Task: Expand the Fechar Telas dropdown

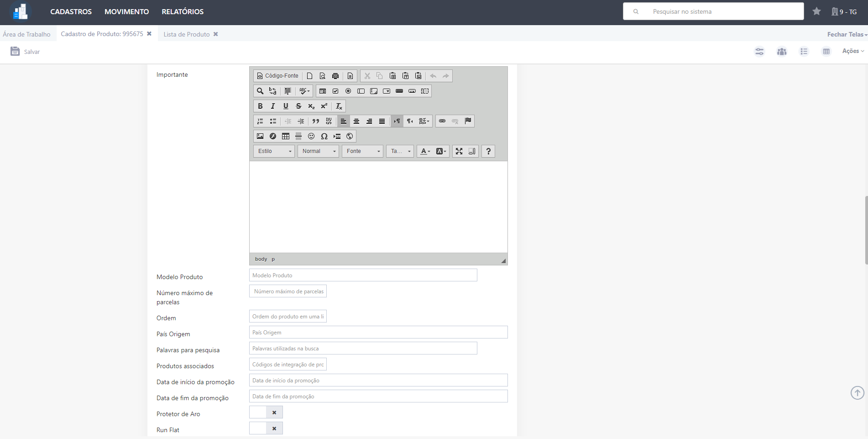Action: click(847, 34)
